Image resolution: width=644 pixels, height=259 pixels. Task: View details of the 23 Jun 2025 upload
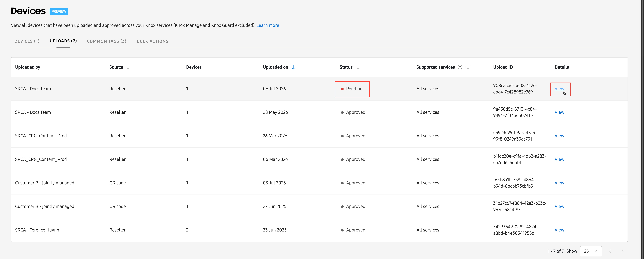tap(559, 230)
